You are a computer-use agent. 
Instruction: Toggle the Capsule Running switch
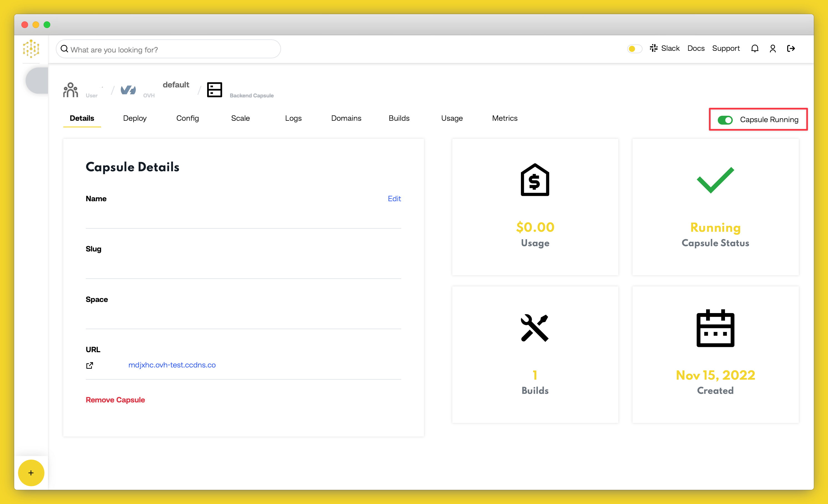click(x=725, y=120)
